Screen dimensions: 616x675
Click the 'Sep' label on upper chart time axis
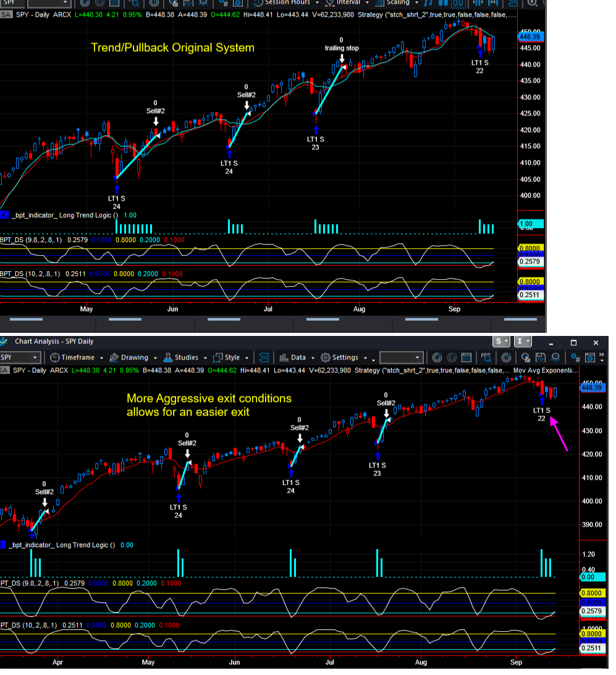tap(455, 309)
